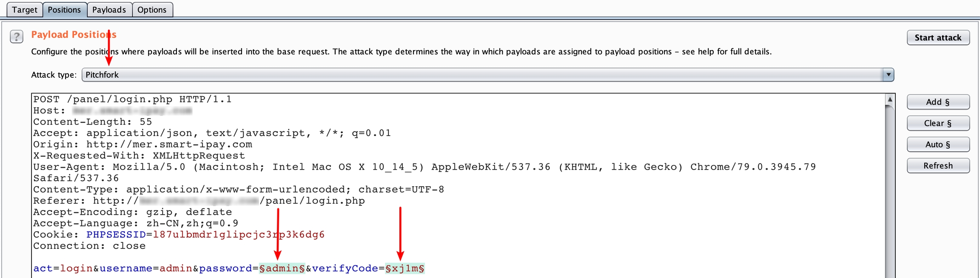Select the Positions tab
Viewport: 980px width, 278px height.
tap(64, 10)
